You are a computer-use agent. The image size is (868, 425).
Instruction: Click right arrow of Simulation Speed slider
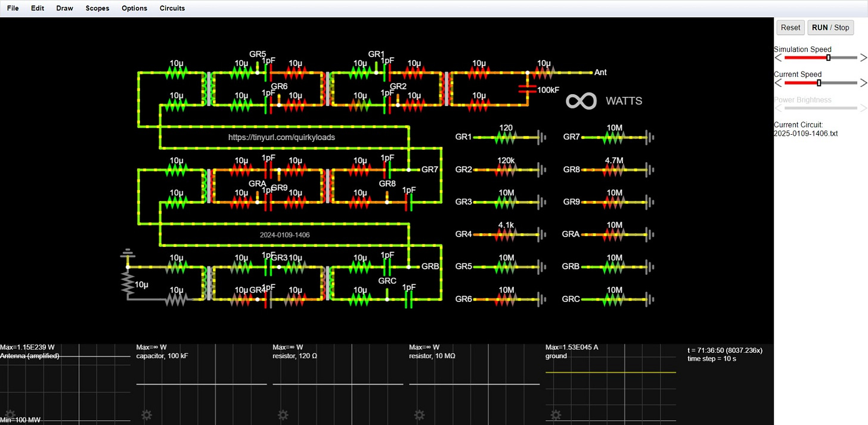863,58
